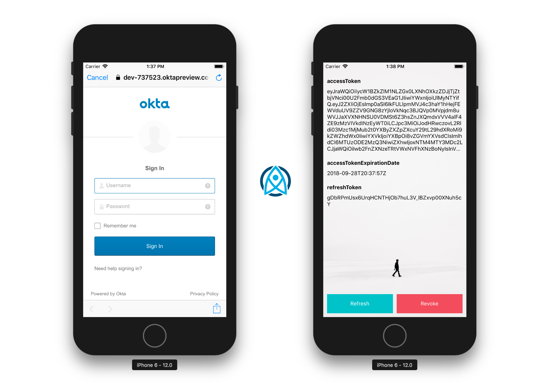Click the share/export icon on left phone
This screenshot has width=549, height=392.
tap(216, 309)
